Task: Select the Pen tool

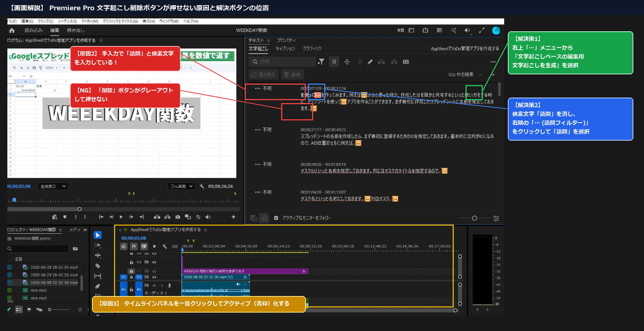Action: tap(98, 286)
